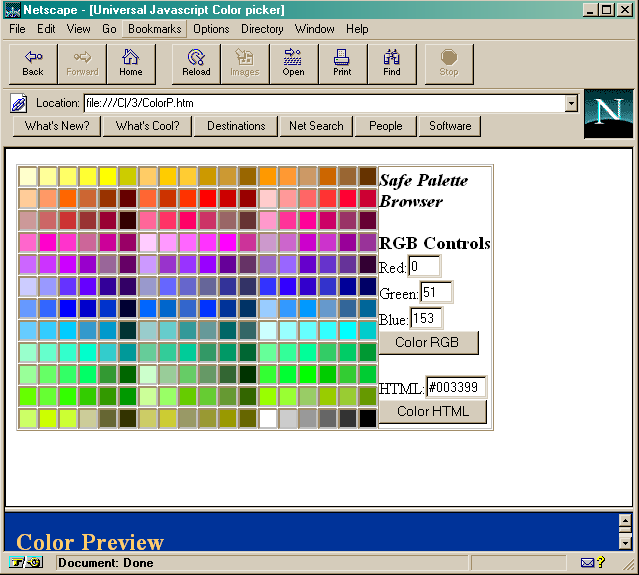Click the RGB Controls heading
This screenshot has width=639, height=575.
(434, 243)
